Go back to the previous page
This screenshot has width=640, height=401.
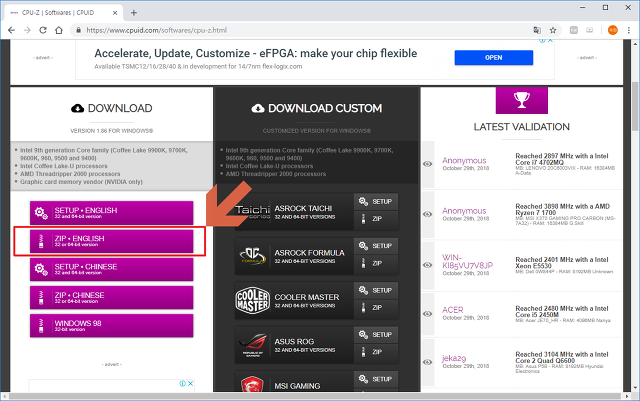11,30
